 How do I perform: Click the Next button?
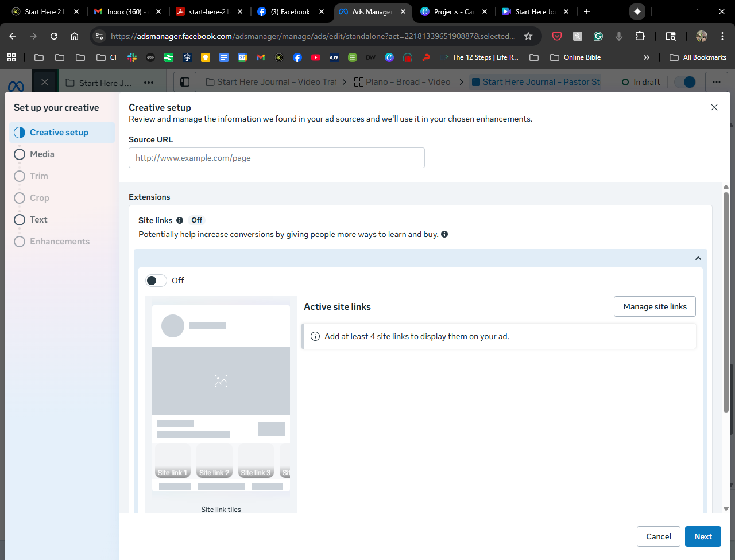[x=703, y=536]
